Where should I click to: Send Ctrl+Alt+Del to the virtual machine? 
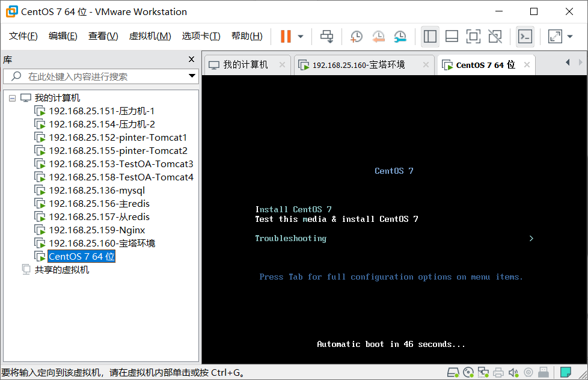326,37
